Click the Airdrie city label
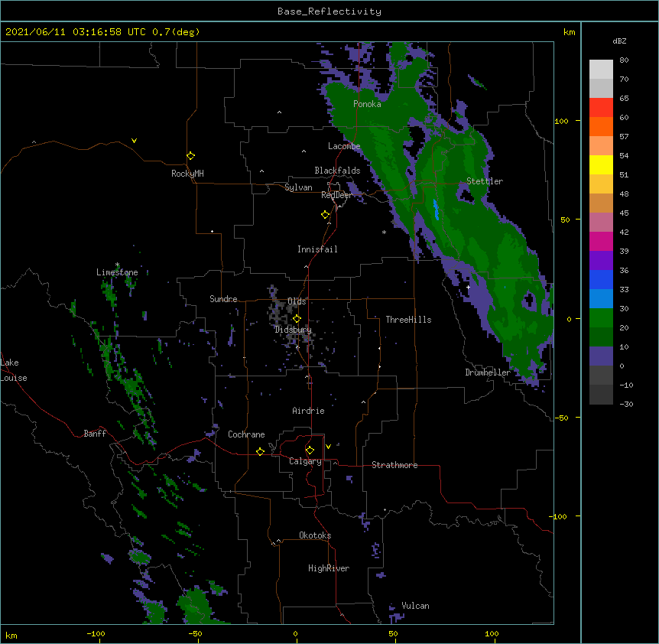The height and width of the screenshot is (644, 659). point(309,411)
